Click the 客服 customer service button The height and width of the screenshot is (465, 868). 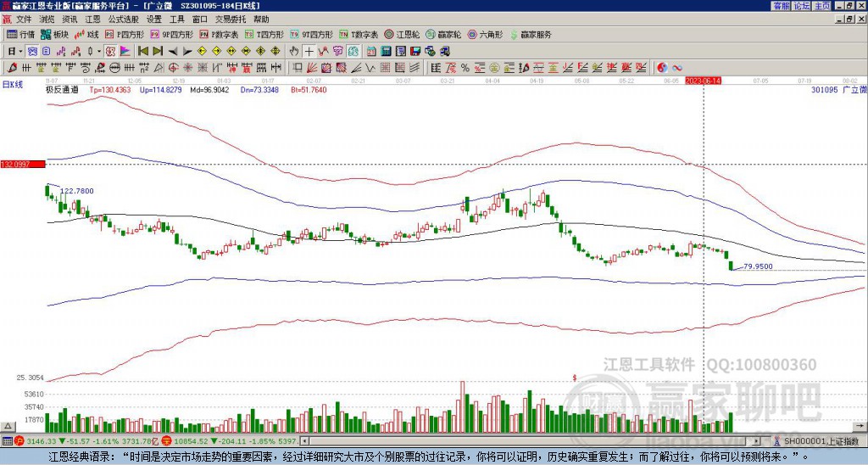pos(781,6)
